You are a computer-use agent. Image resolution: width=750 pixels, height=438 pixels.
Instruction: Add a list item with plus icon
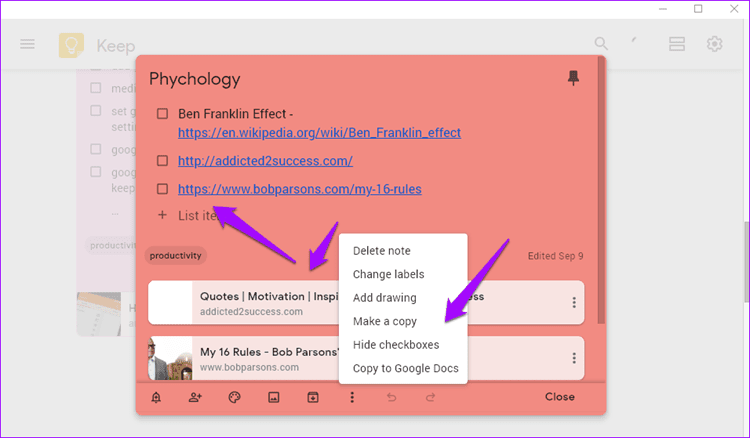[x=163, y=215]
